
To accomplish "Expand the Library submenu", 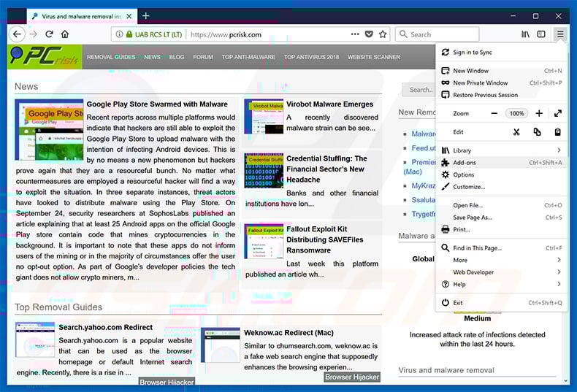I will [x=501, y=150].
